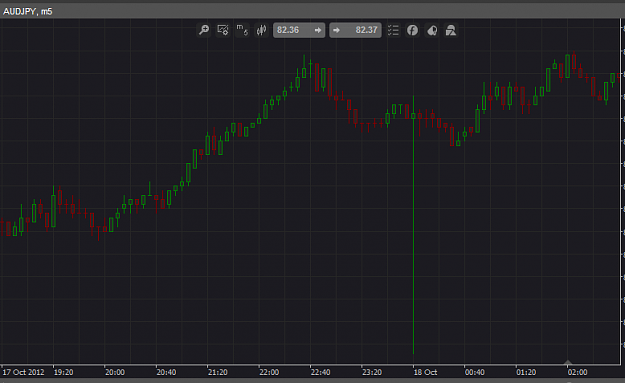Click the 18 Oct date label on time axis
This screenshot has height=383, width=625.
(425, 372)
